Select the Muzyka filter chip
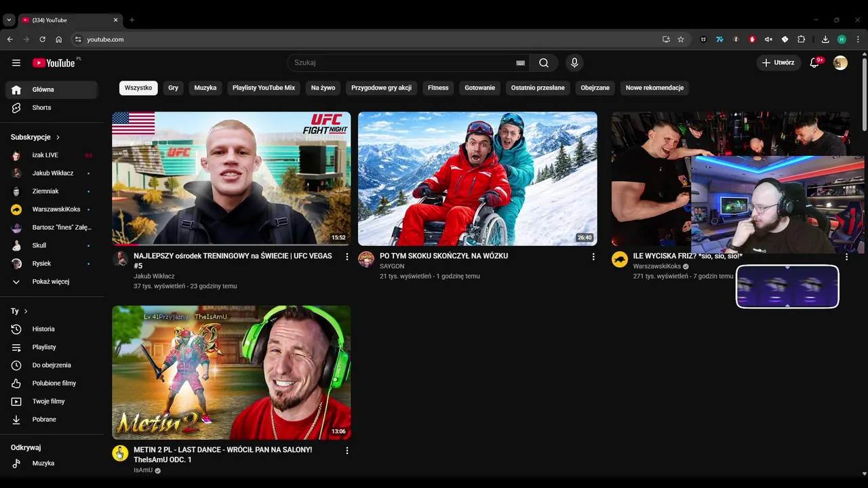 (205, 88)
